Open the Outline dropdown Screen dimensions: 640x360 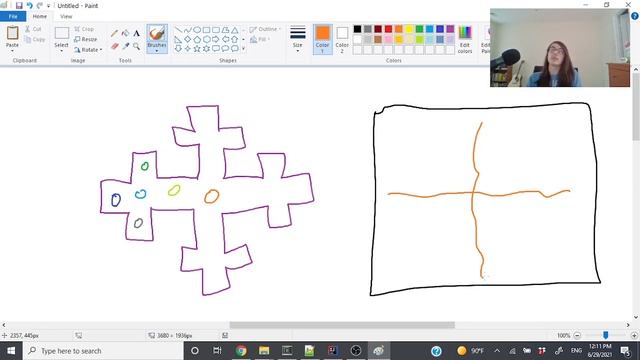[x=265, y=29]
